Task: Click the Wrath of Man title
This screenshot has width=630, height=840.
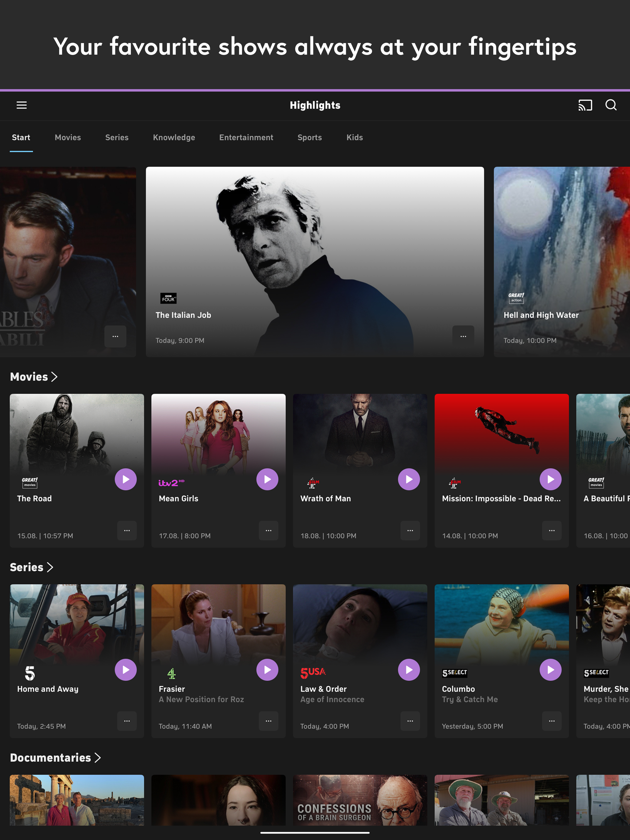Action: pos(325,499)
